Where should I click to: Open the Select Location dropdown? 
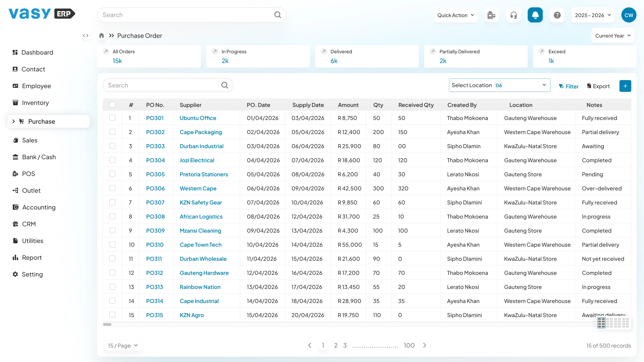499,85
